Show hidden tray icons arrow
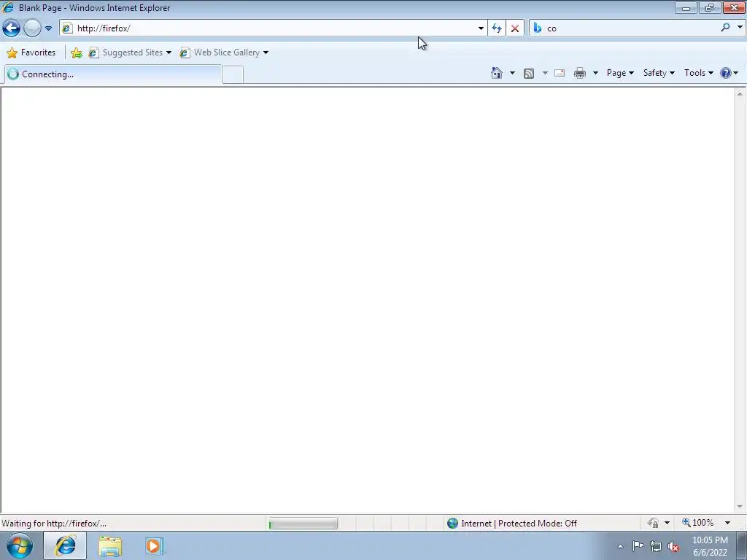The width and height of the screenshot is (747, 560). point(620,546)
